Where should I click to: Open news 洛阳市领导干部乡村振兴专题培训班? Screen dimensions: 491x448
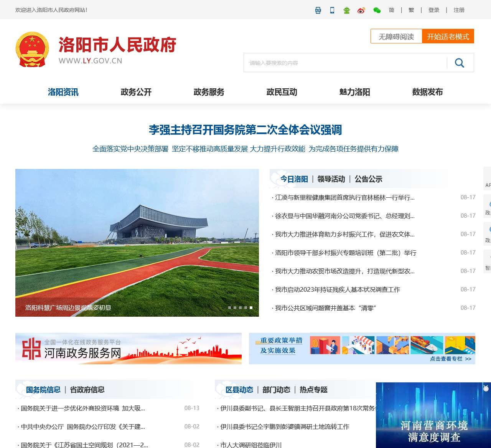346,253
